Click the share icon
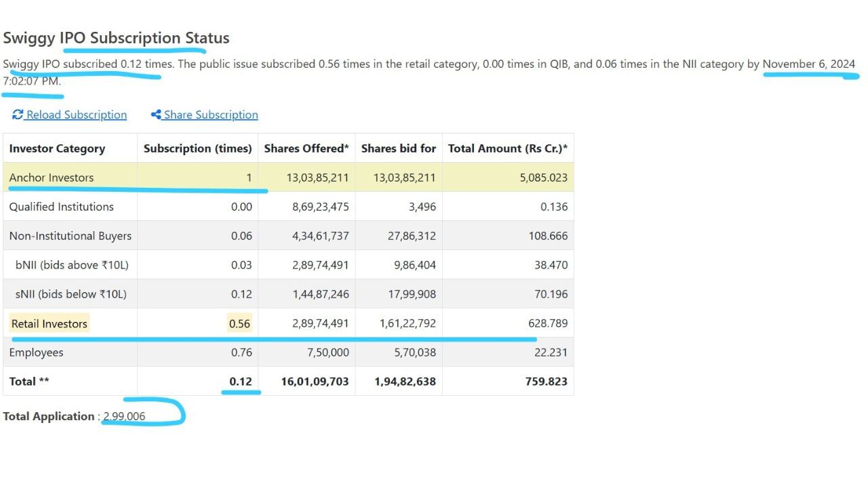The image size is (868, 488). point(156,115)
